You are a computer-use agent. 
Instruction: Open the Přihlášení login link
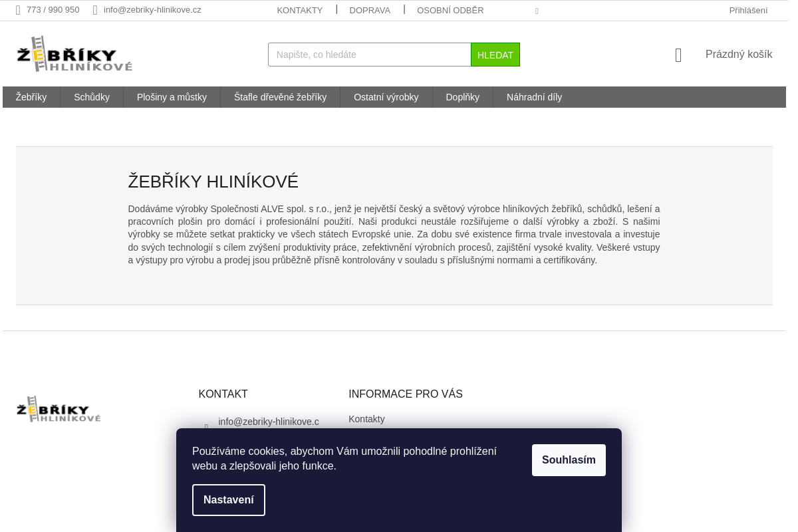pyautogui.click(x=748, y=10)
